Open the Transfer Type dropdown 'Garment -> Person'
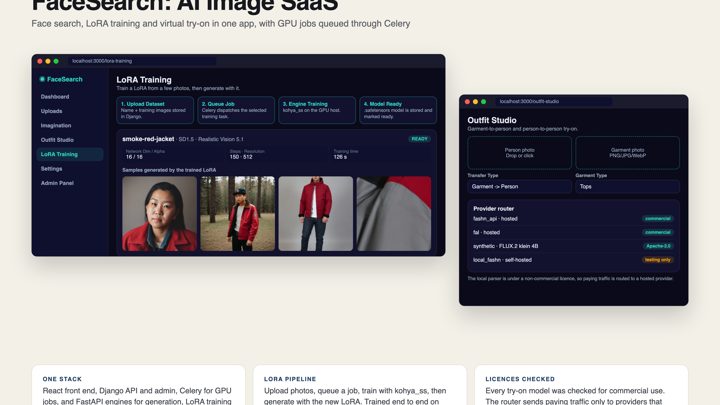The height and width of the screenshot is (405, 720). point(519,186)
